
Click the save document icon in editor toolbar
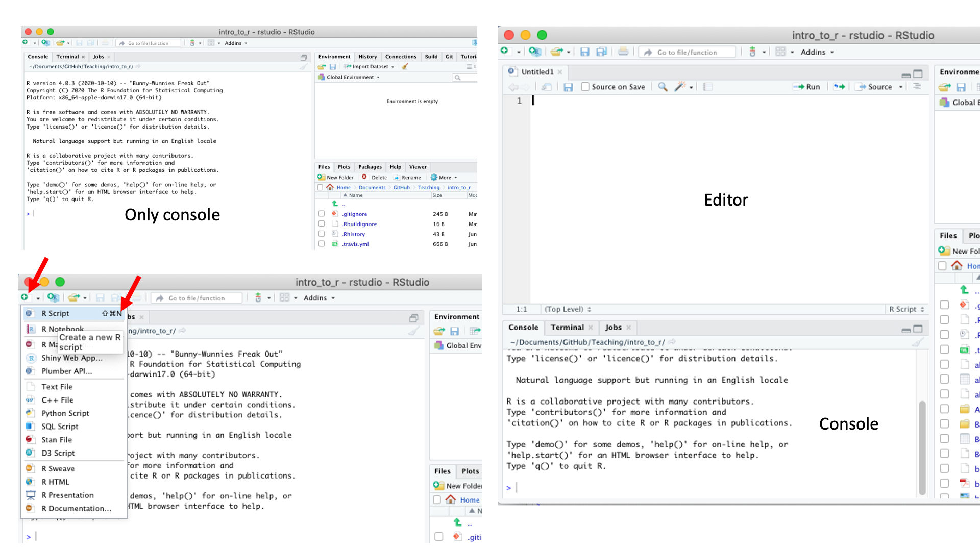pyautogui.click(x=568, y=87)
